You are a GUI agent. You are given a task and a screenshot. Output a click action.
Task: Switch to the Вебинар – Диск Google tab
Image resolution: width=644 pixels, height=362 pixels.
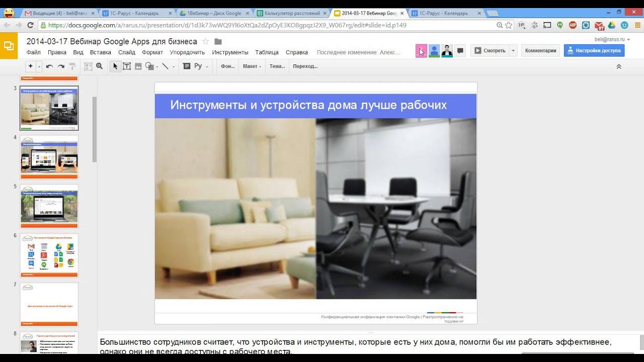tap(214, 13)
